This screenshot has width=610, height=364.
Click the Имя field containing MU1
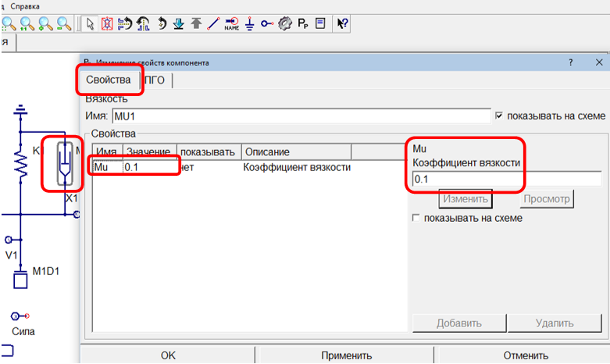click(x=301, y=116)
